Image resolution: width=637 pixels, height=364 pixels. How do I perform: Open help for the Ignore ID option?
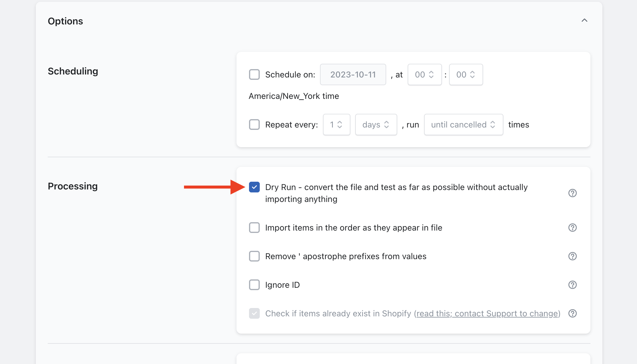click(x=572, y=285)
